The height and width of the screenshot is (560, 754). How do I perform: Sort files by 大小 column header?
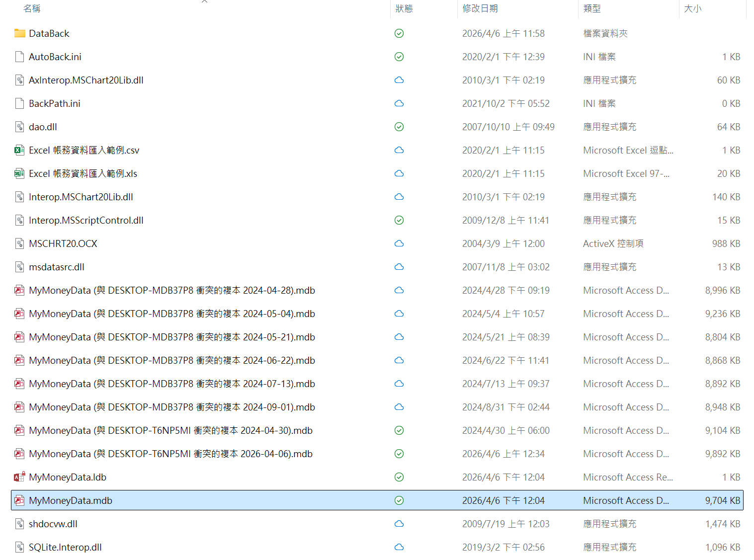coord(692,8)
